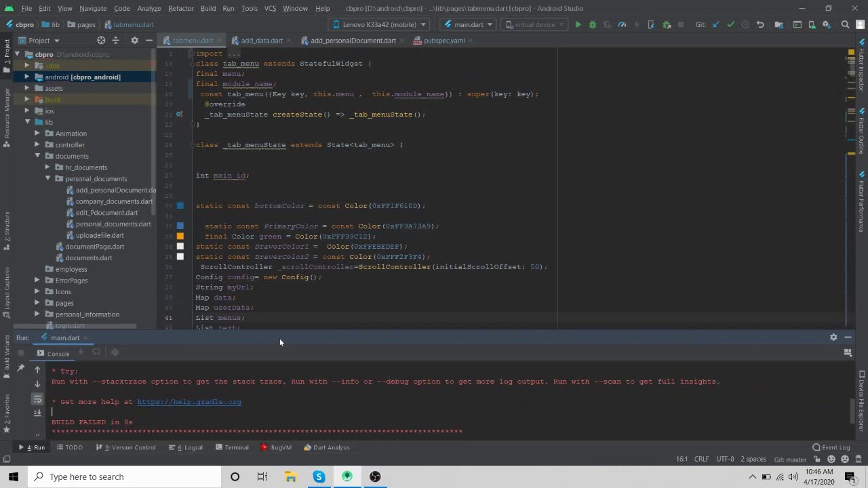Open Project panel settings gear
Image resolution: width=868 pixels, height=488 pixels.
(x=134, y=40)
